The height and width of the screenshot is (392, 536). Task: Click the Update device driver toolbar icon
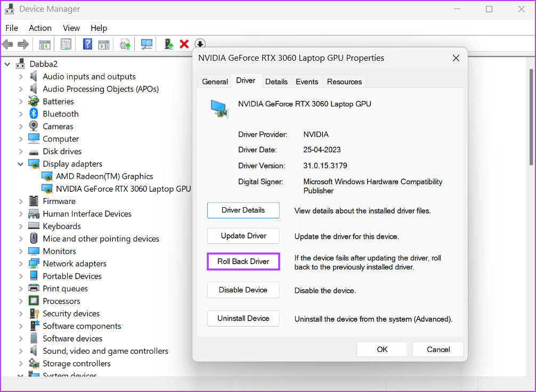coord(125,44)
